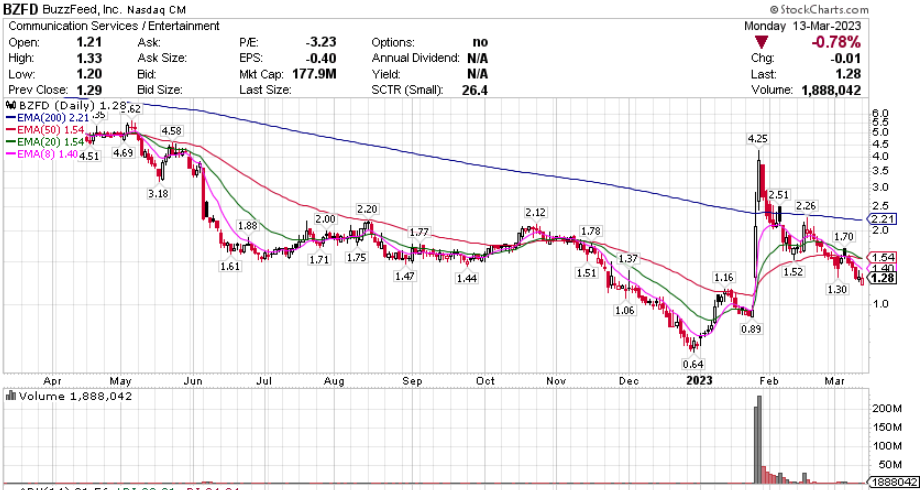Open the StockCharts.com copyright label
The height and width of the screenshot is (490, 922).
click(x=819, y=9)
